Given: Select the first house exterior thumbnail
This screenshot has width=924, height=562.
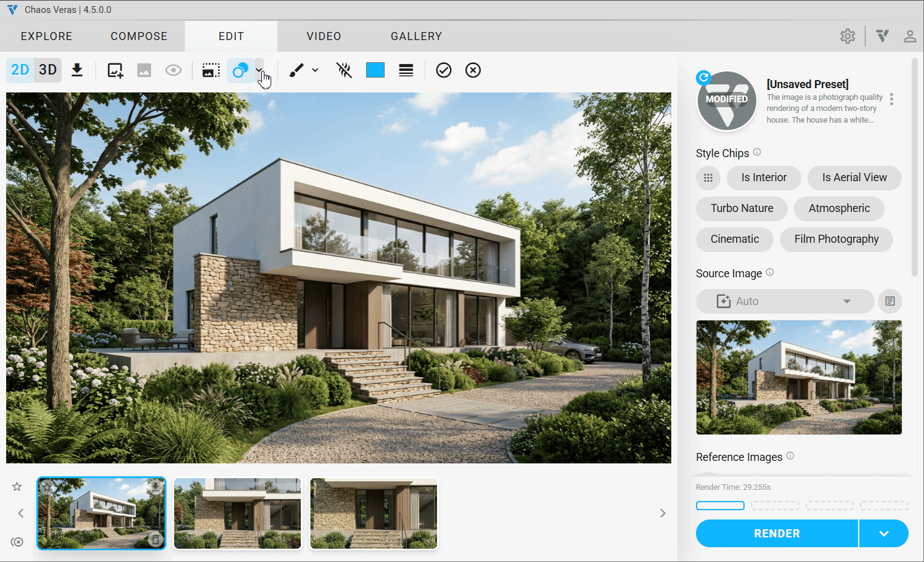Looking at the screenshot, I should (102, 513).
